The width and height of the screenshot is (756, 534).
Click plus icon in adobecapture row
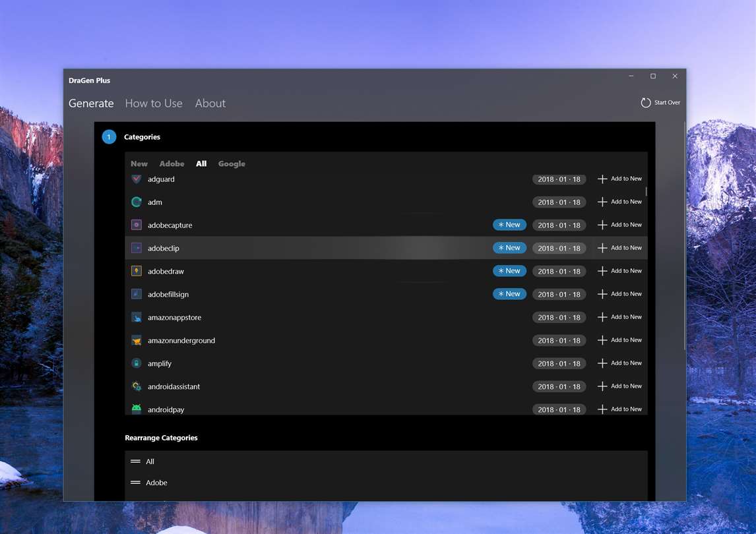tap(602, 225)
